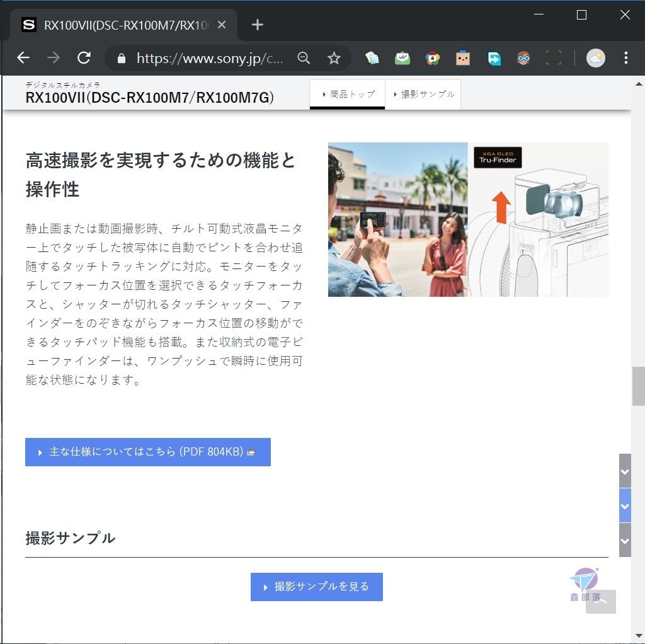Click the デジタルスチルカメラ category label
Image resolution: width=645 pixels, height=644 pixels.
[62, 85]
